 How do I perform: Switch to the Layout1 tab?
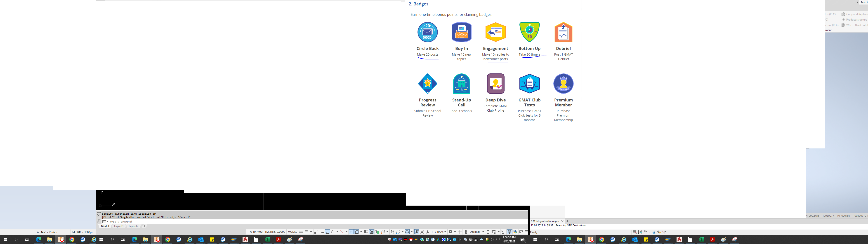[119, 226]
